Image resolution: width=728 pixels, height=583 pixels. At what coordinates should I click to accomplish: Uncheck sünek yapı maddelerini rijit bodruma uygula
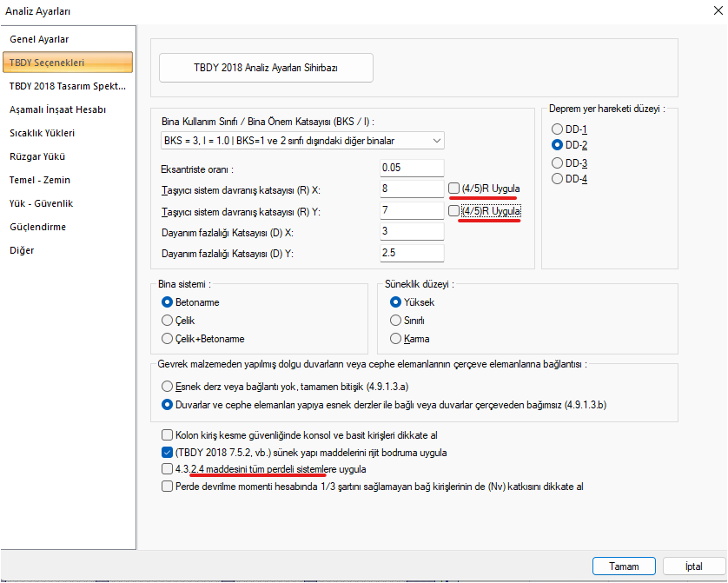(168, 453)
